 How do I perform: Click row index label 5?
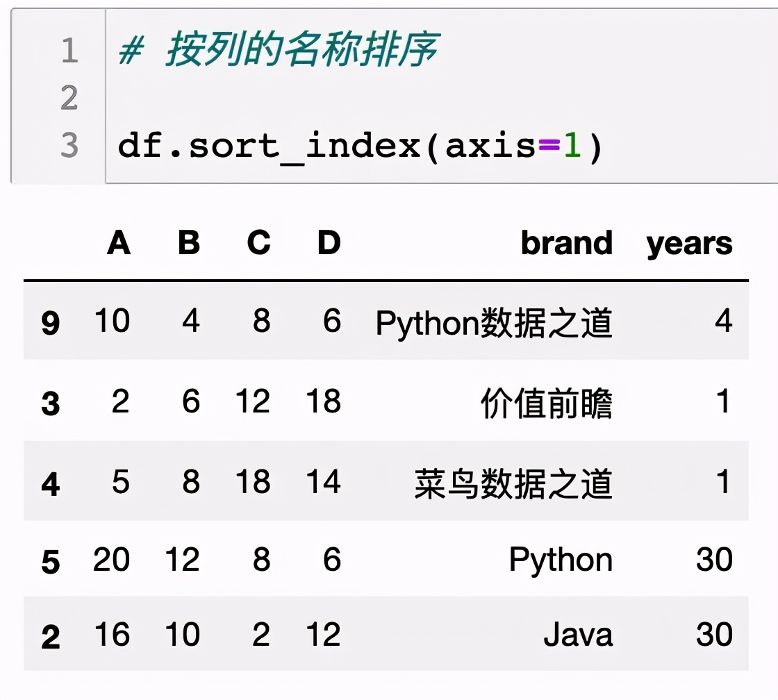51,562
